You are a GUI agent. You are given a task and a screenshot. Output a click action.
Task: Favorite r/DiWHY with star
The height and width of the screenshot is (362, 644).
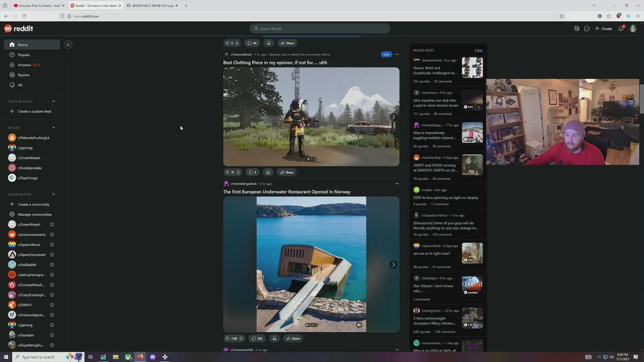52,305
